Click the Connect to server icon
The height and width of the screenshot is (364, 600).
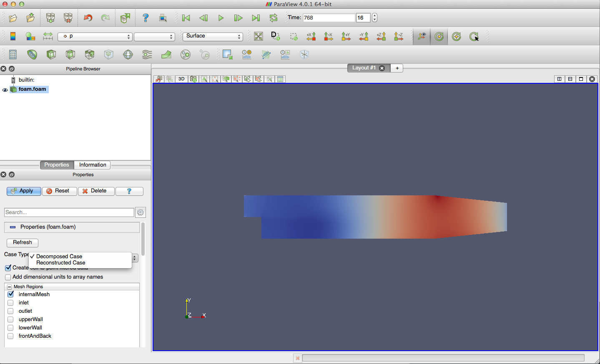click(50, 18)
